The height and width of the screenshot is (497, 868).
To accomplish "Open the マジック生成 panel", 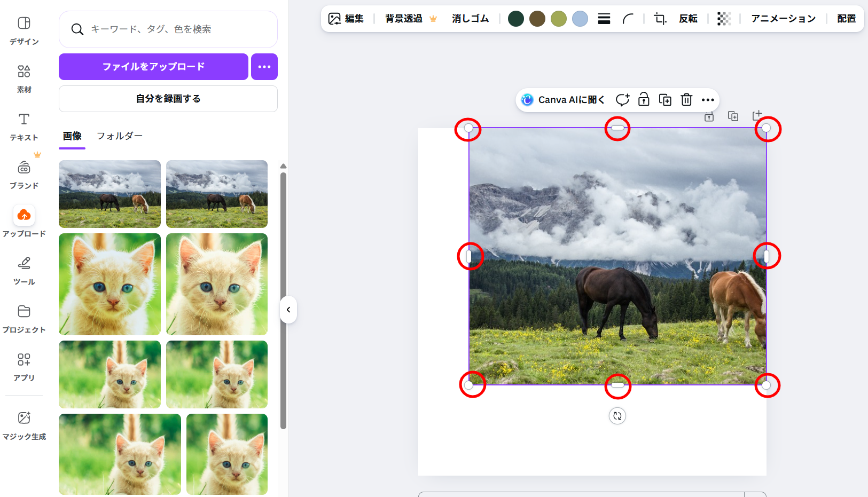I will 24,425.
